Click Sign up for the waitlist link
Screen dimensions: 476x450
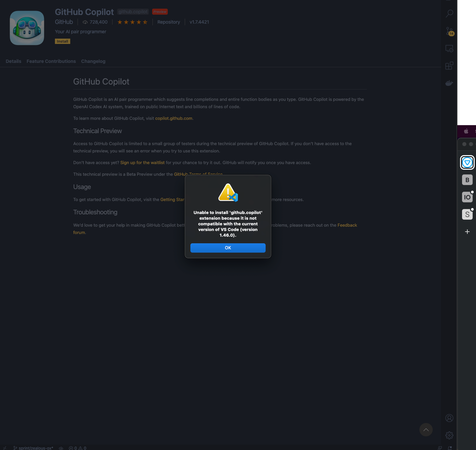[x=142, y=163]
